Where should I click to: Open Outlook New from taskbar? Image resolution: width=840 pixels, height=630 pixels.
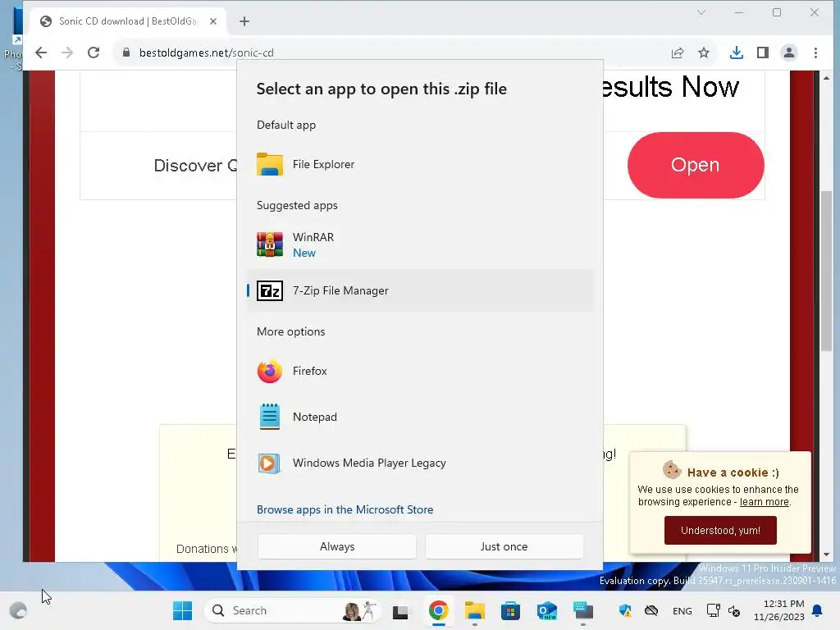pyautogui.click(x=547, y=610)
